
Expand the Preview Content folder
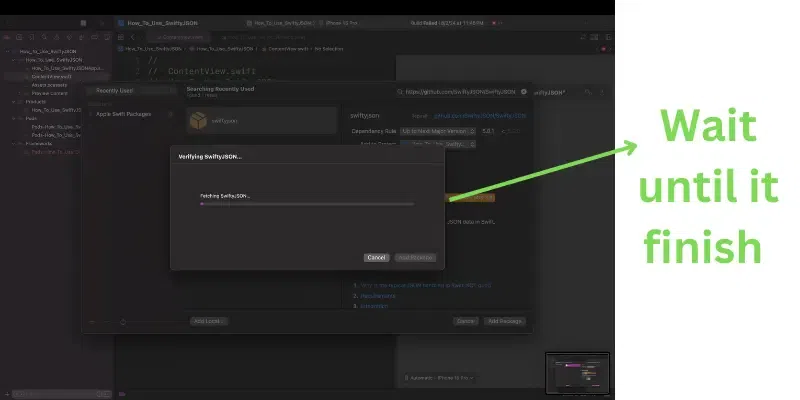point(20,93)
